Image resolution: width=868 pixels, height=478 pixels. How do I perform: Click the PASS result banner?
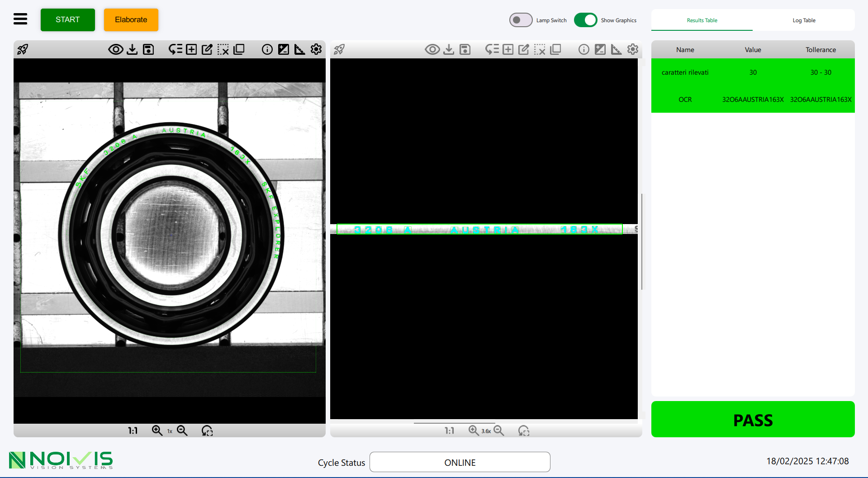coord(753,419)
